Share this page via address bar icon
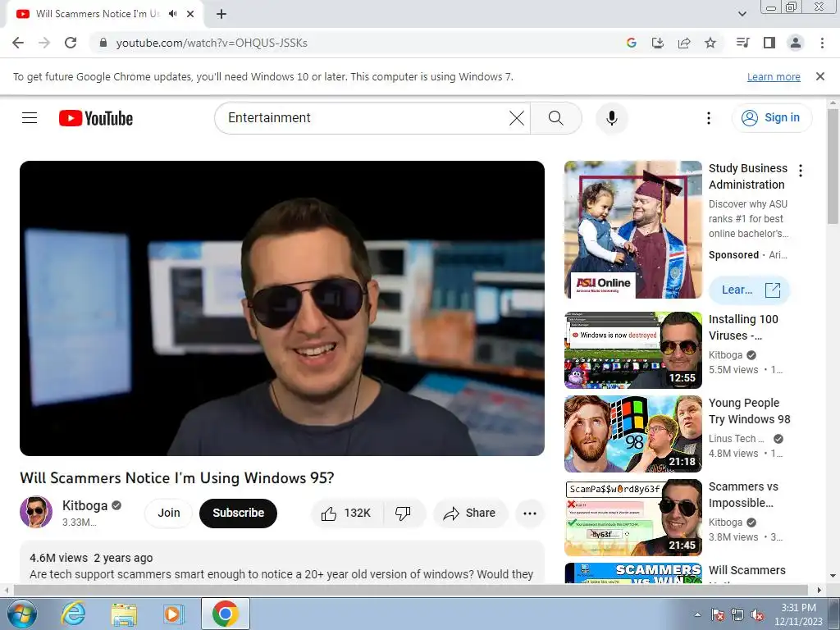 coord(684,43)
